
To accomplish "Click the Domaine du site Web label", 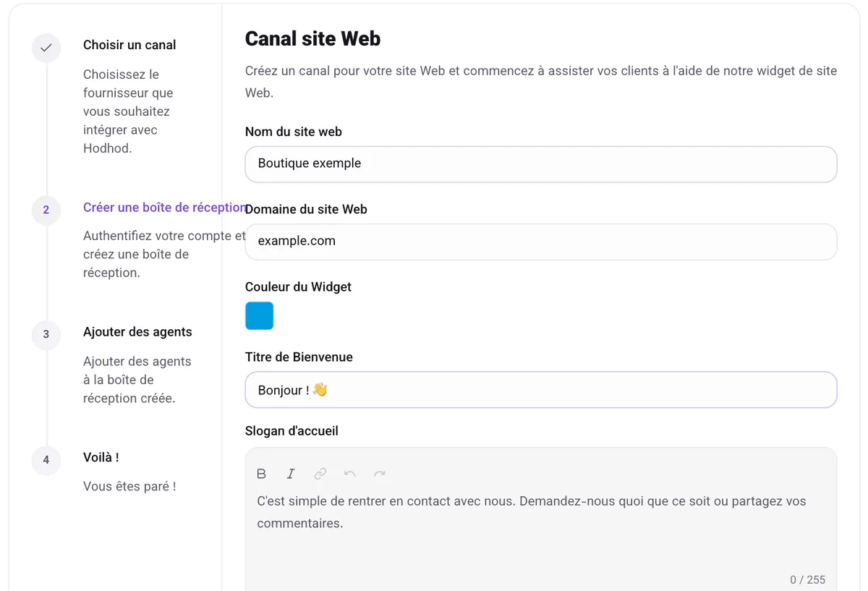I will [306, 209].
